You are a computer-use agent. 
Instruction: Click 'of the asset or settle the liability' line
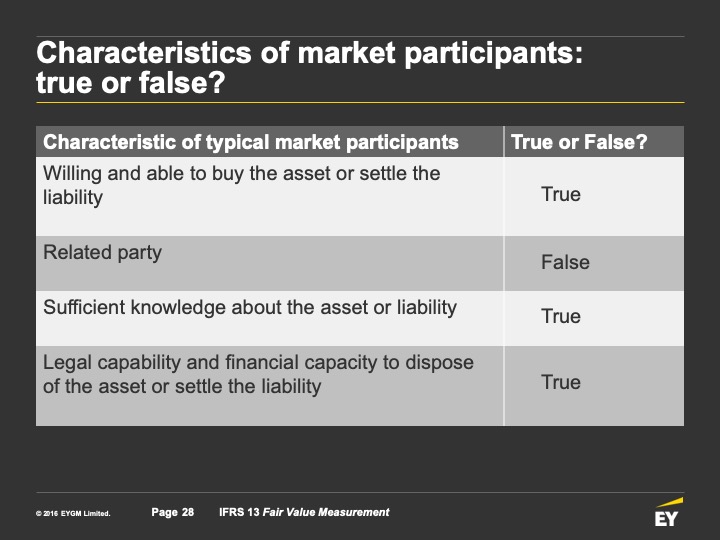(x=182, y=386)
